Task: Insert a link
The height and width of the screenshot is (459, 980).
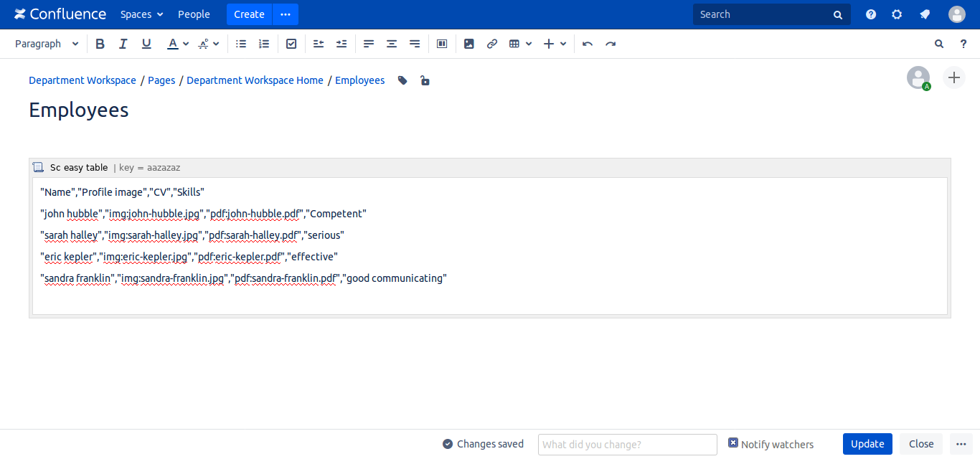Action: tap(492, 44)
